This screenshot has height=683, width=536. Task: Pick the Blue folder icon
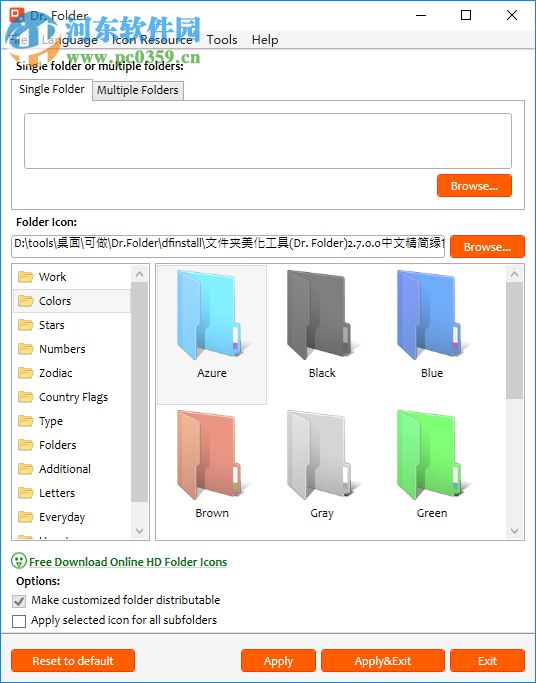[x=431, y=316]
